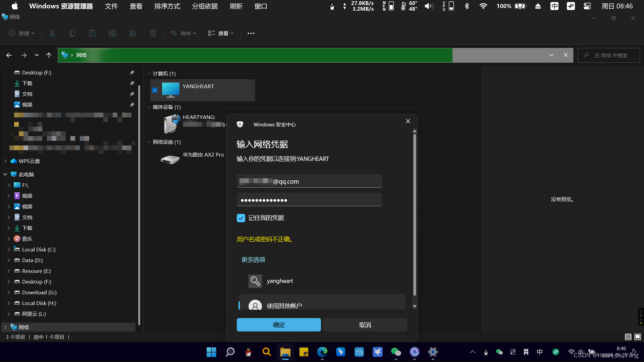Screen dimensions: 644x362
Task: Open File Explorer taskbar icon
Action: pos(285,352)
